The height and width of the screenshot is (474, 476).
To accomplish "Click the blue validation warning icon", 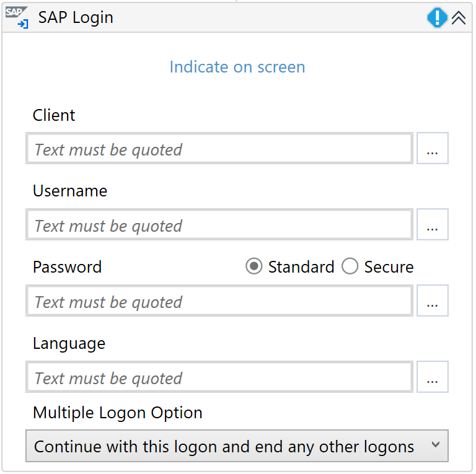I will pos(437,17).
